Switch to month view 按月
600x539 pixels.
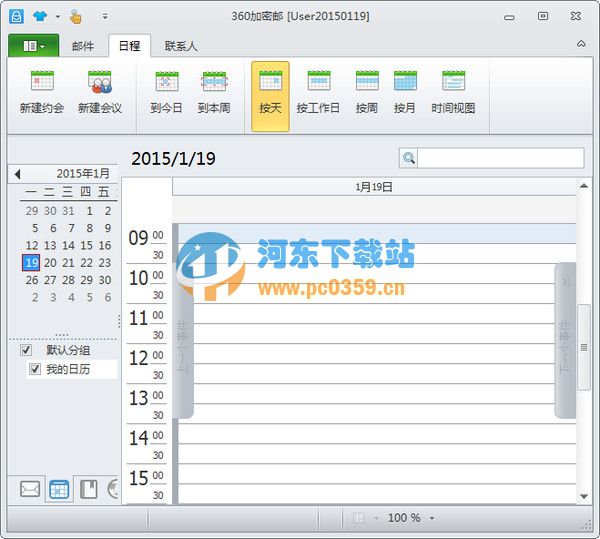tap(405, 93)
